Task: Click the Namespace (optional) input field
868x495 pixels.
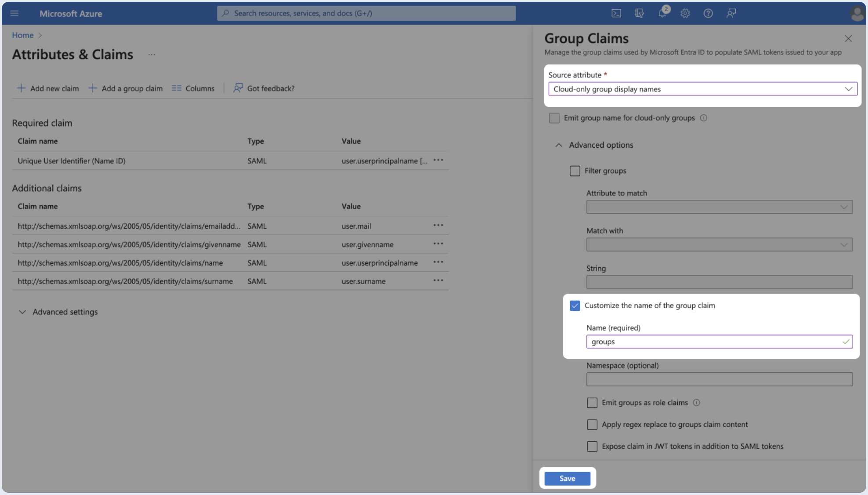Action: (x=719, y=379)
